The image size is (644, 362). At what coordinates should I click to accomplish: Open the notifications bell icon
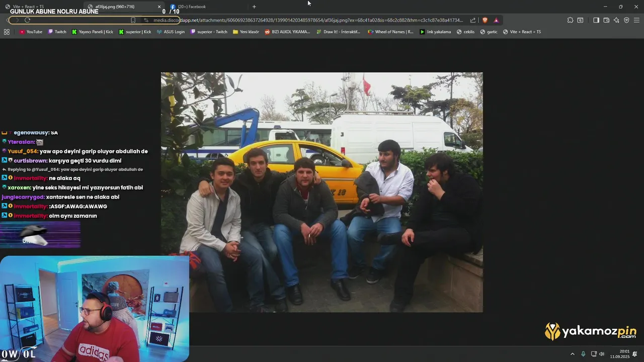(x=635, y=354)
